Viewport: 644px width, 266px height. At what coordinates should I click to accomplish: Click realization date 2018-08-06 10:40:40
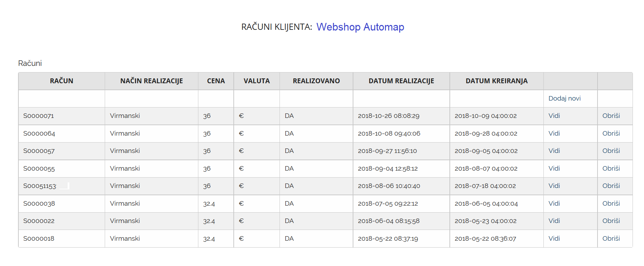pos(389,186)
